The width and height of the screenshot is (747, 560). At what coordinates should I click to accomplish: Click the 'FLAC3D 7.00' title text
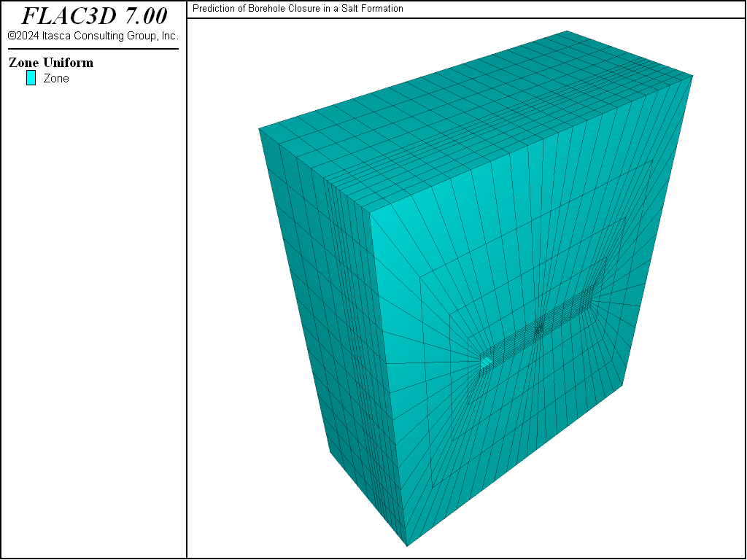pos(94,16)
